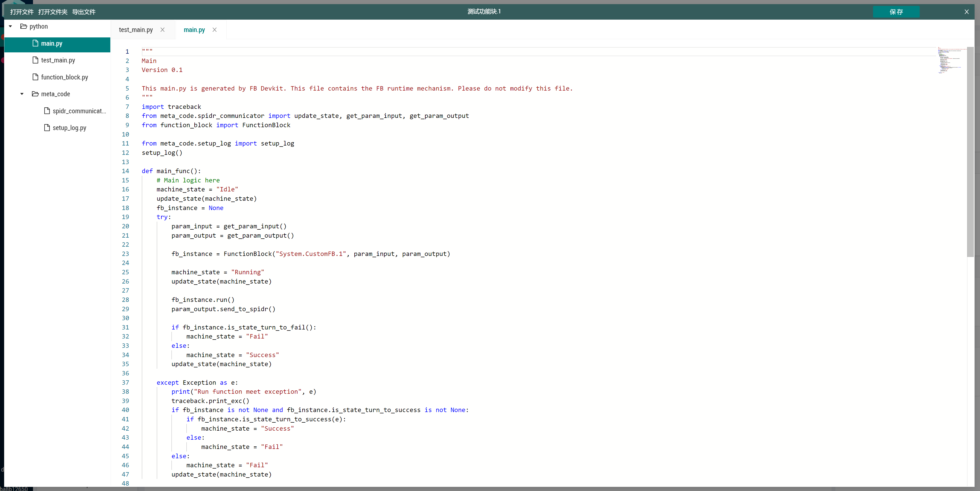Click the file icon beside main.py
Screen dimensions: 980x491
click(x=35, y=43)
